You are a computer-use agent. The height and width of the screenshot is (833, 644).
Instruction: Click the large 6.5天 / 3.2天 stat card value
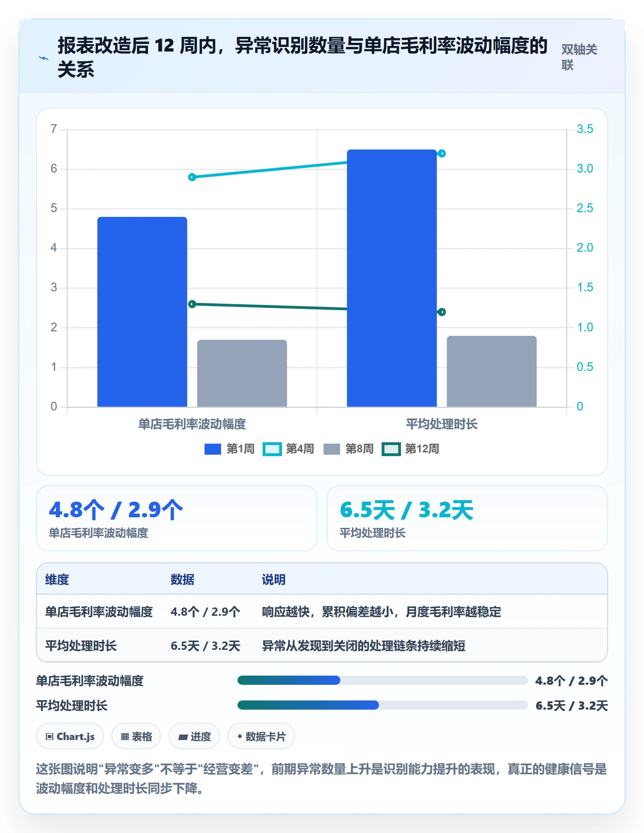pos(407,509)
